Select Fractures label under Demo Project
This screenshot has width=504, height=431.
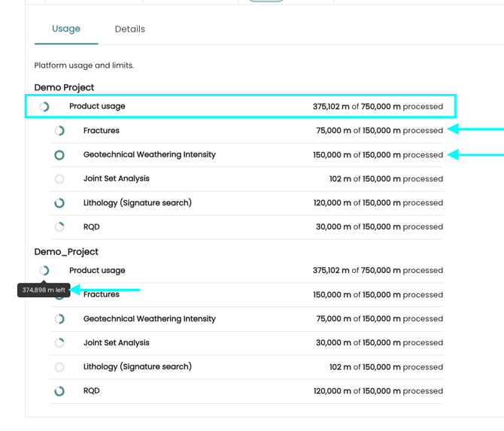tap(102, 130)
